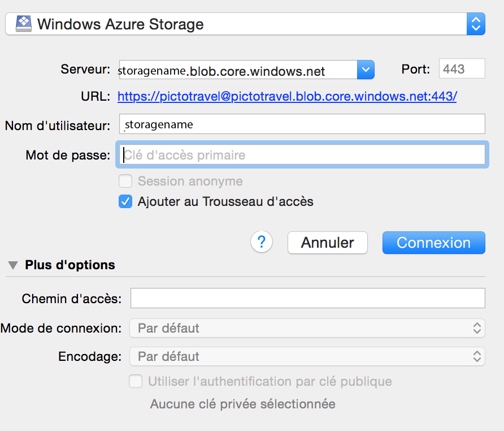The height and width of the screenshot is (431, 504).
Task: Focus the Nom d'utilisateur field
Action: pos(302,124)
